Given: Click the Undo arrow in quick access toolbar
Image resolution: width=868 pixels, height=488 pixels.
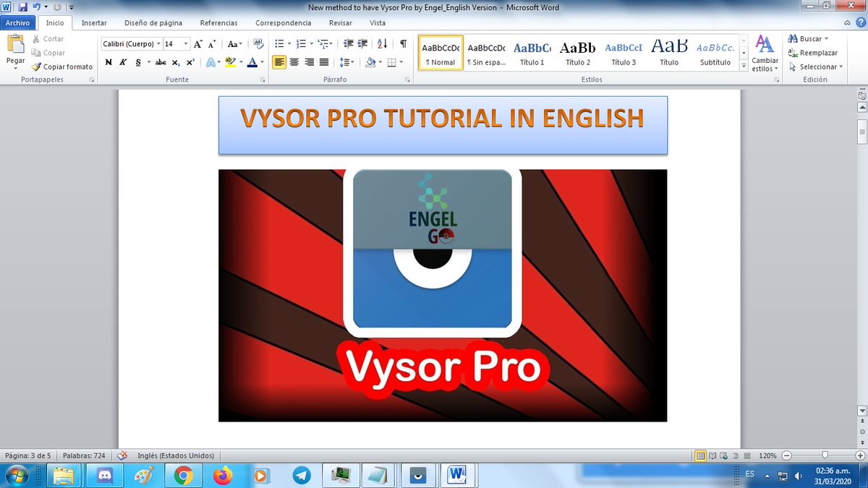Looking at the screenshot, I should pyautogui.click(x=36, y=7).
